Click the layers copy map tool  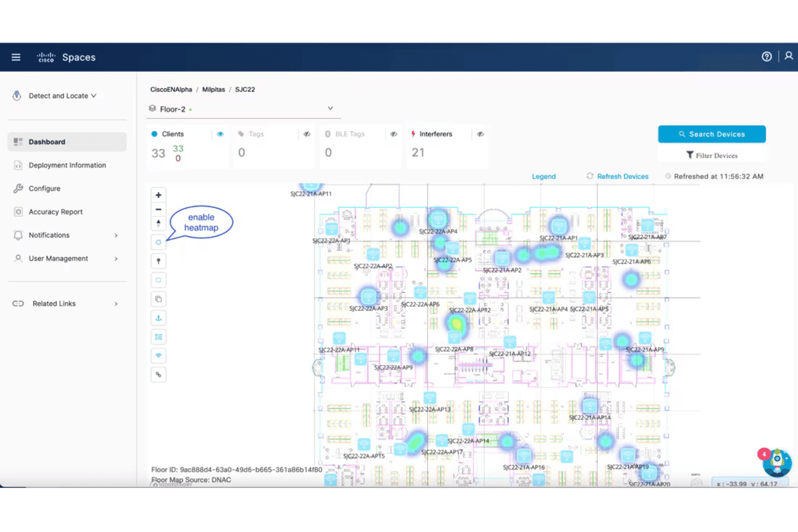(159, 299)
